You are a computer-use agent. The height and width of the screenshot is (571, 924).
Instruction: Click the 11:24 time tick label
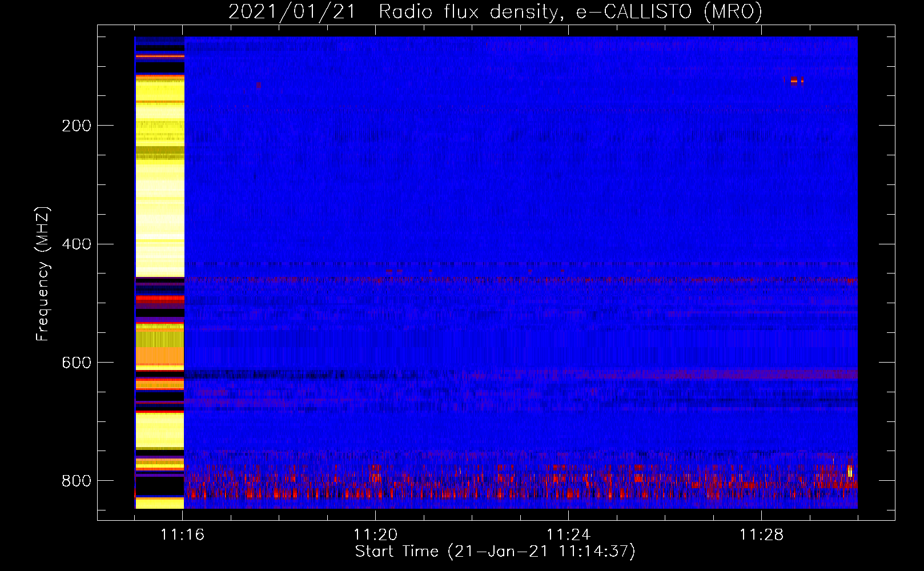point(568,534)
